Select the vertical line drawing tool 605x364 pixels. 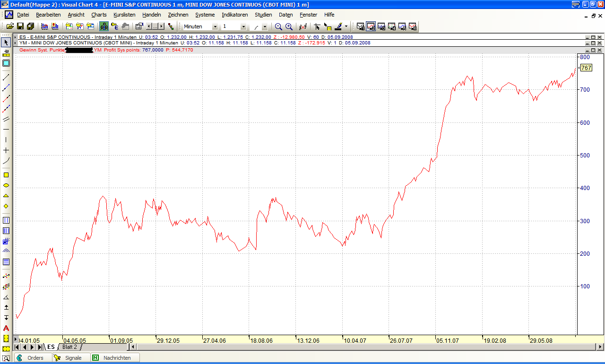6,140
